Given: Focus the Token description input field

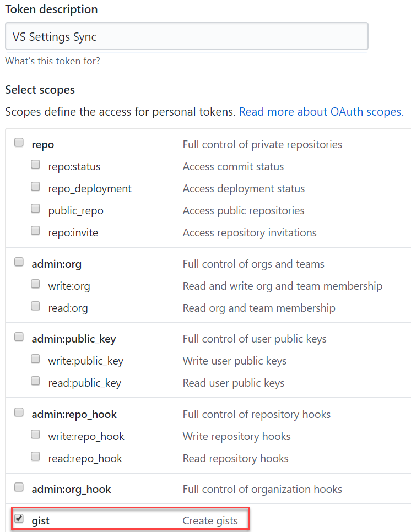Looking at the screenshot, I should click(x=187, y=36).
